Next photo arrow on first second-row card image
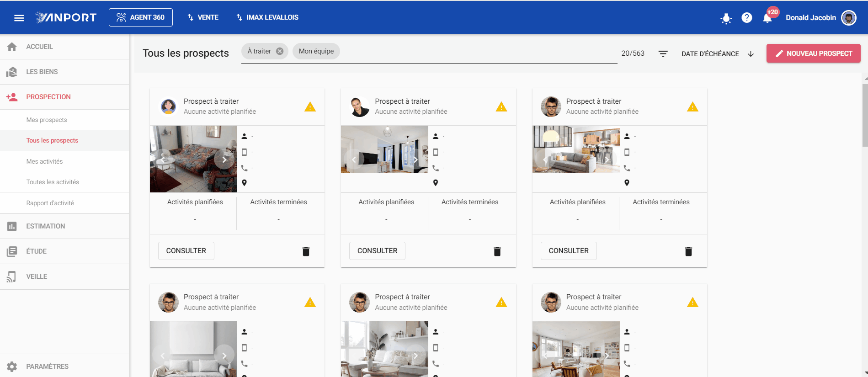The height and width of the screenshot is (377, 868). pyautogui.click(x=224, y=355)
